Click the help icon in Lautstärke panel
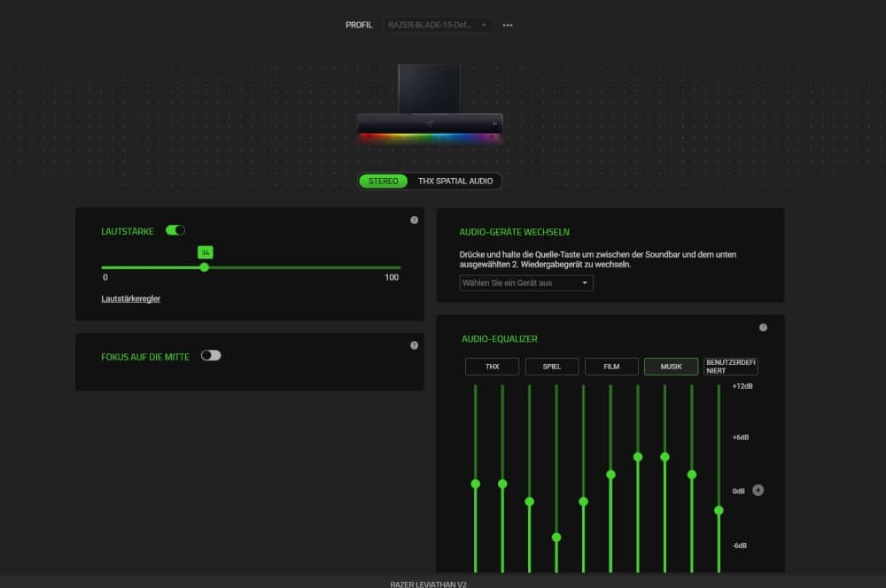 [x=414, y=220]
